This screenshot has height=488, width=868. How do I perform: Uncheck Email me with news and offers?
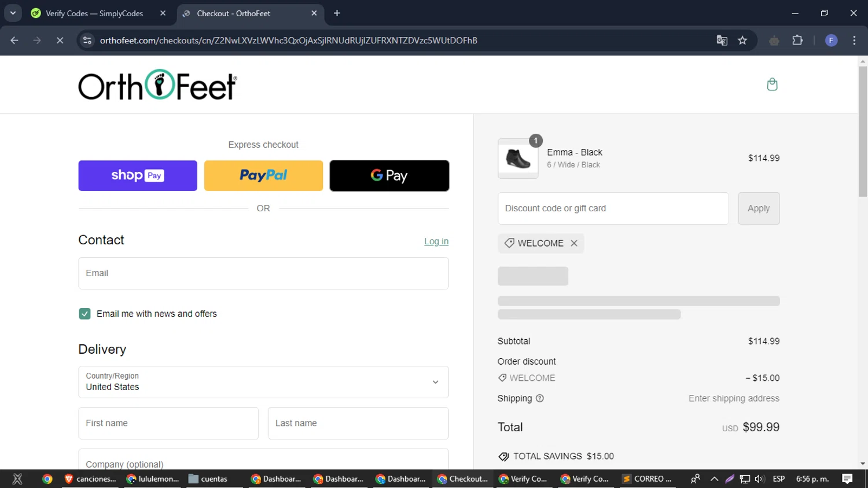click(x=84, y=314)
